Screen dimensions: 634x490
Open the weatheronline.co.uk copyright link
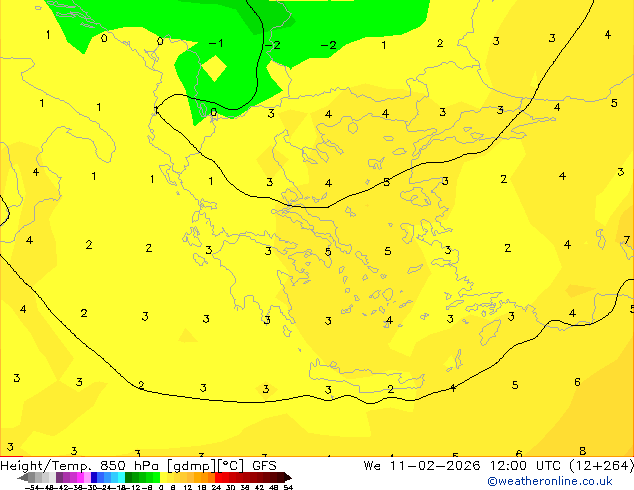pyautogui.click(x=549, y=481)
